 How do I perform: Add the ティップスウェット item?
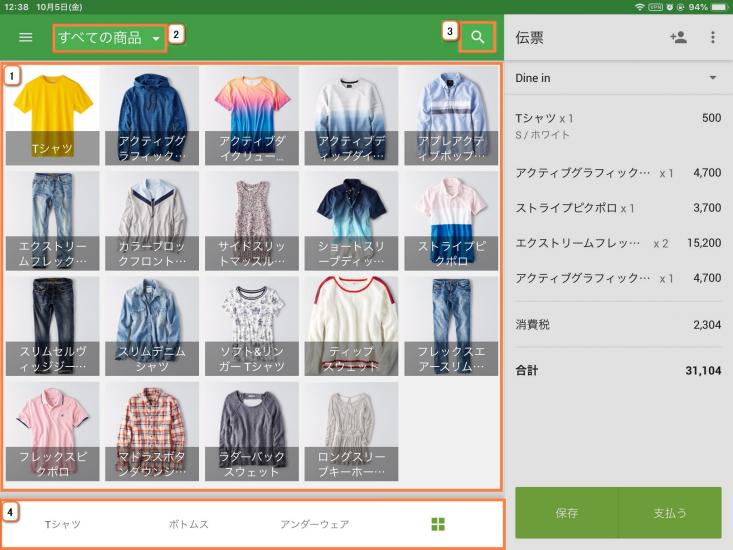pyautogui.click(x=351, y=326)
